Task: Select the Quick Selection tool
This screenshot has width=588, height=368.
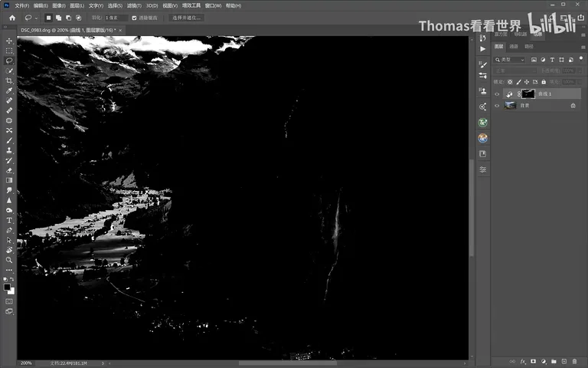Action: (x=9, y=71)
